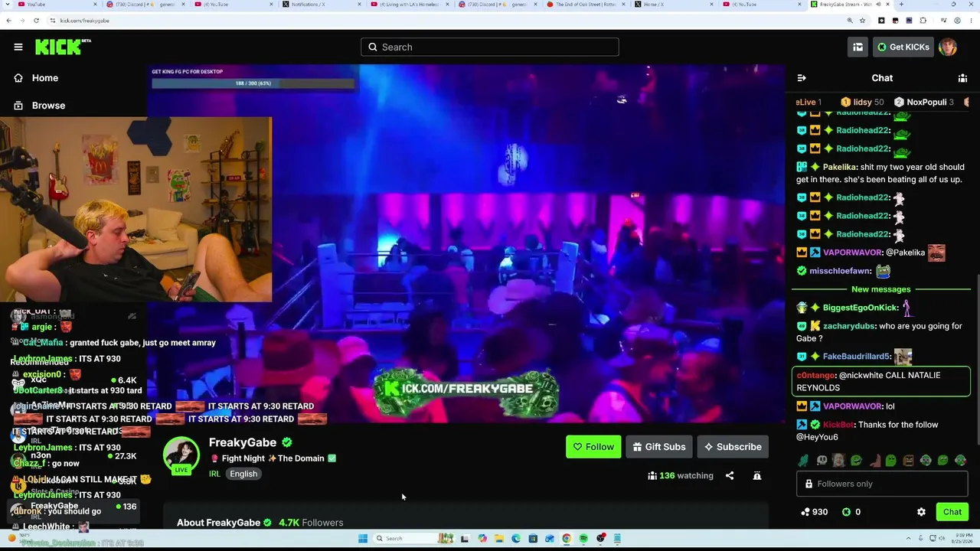Click the FreakyGabe channel name heading
This screenshot has height=551, width=980.
[x=243, y=442]
